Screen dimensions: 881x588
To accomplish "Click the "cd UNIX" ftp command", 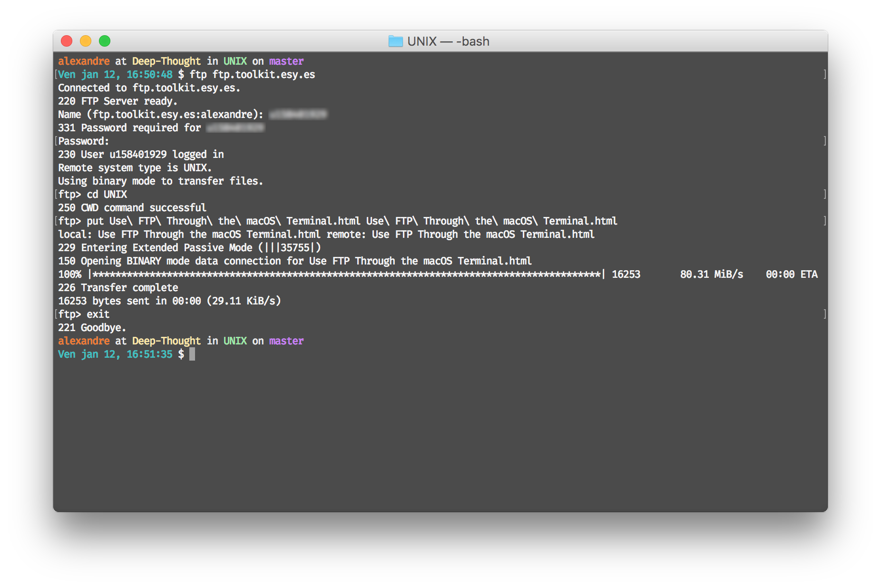I will (107, 195).
